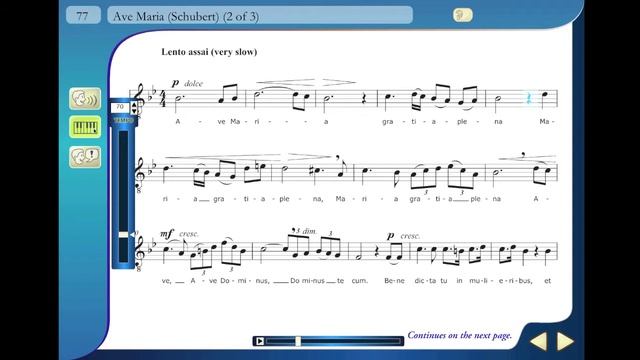Click the ear listening icon at top
This screenshot has width=640, height=360.
point(463,15)
